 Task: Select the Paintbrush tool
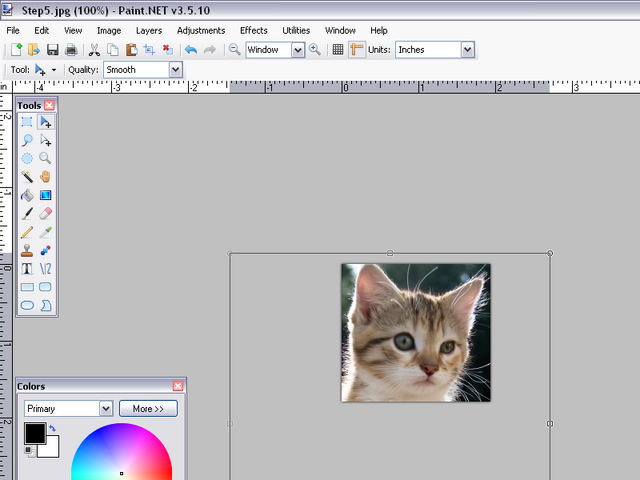click(x=27, y=213)
